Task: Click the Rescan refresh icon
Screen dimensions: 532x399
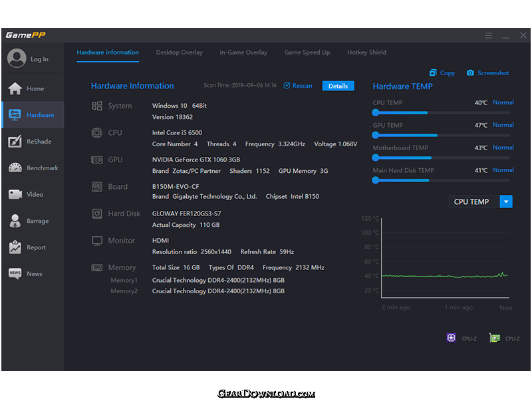Action: pos(287,86)
